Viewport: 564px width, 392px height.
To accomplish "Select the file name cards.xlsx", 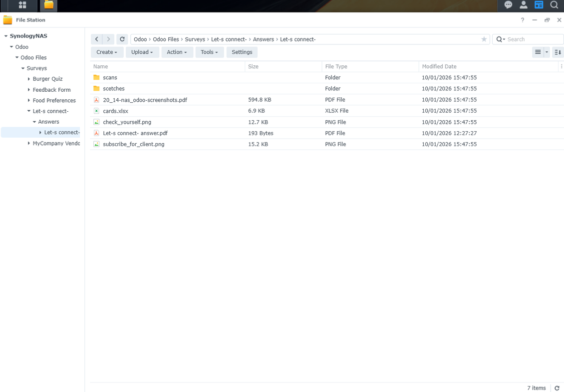I will [115, 111].
